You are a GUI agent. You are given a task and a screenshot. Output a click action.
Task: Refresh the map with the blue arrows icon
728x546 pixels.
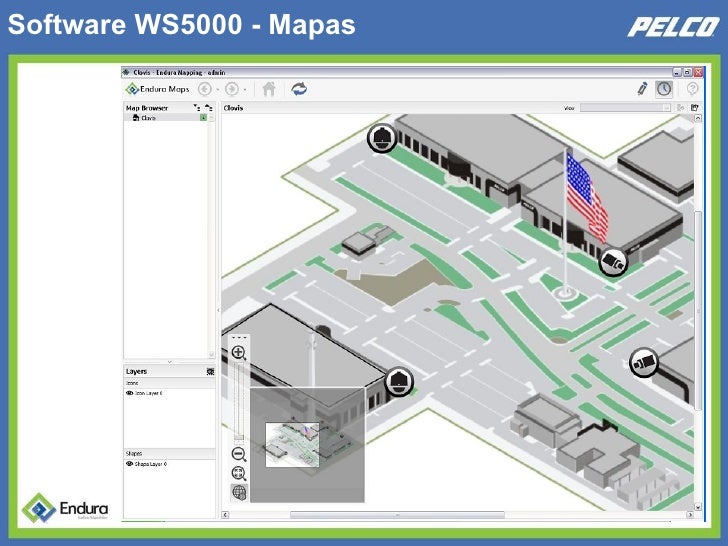[x=299, y=89]
